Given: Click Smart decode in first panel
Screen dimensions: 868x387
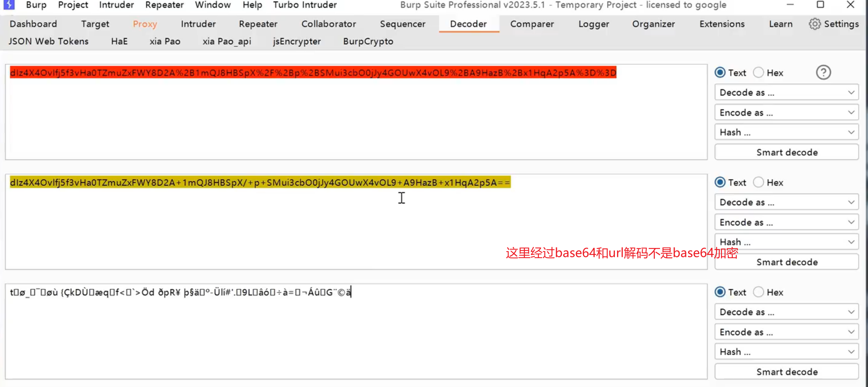Looking at the screenshot, I should pos(786,152).
